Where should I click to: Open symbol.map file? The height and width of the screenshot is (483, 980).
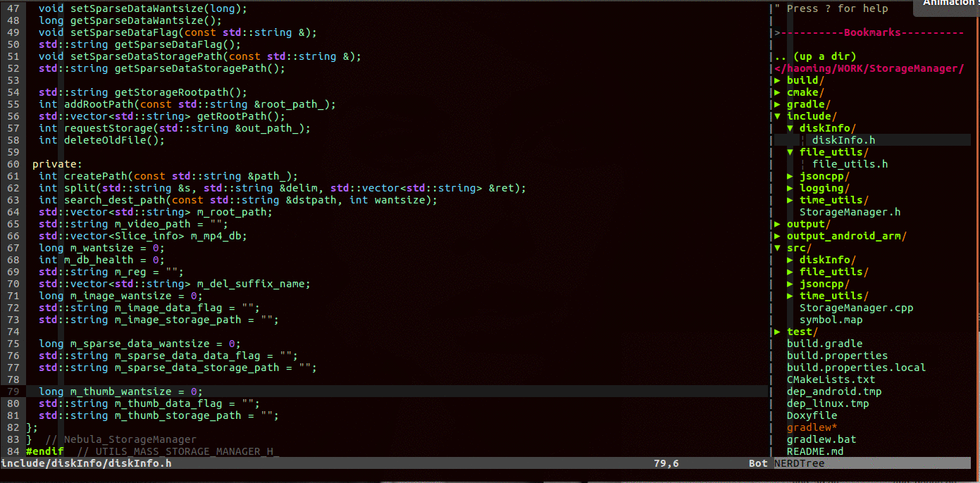(x=831, y=320)
